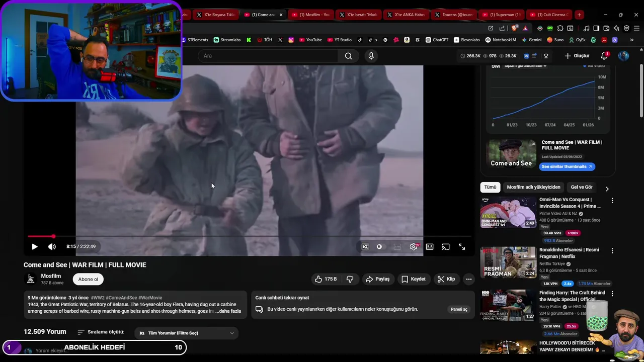Open the NotebookLM bookmark

[x=501, y=40]
